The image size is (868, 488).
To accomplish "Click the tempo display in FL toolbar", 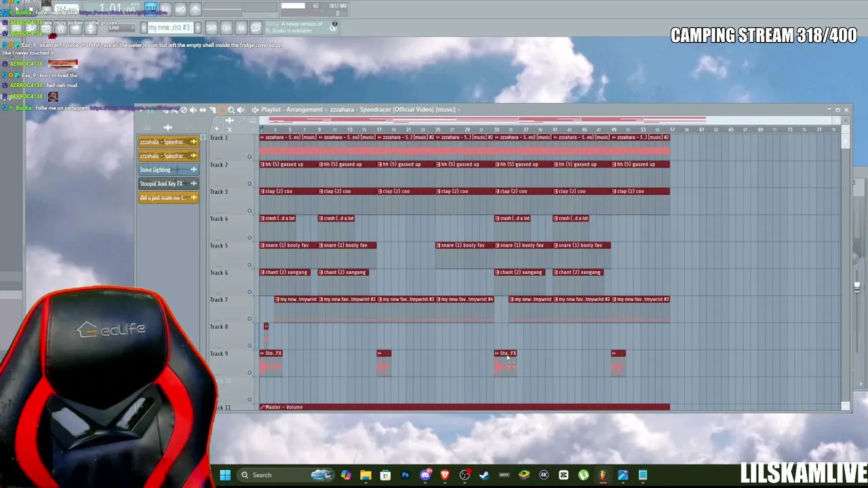I will (66, 9).
